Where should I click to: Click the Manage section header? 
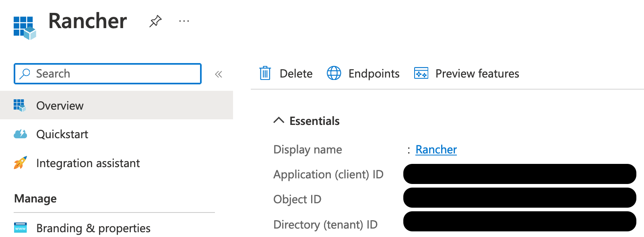click(x=35, y=198)
